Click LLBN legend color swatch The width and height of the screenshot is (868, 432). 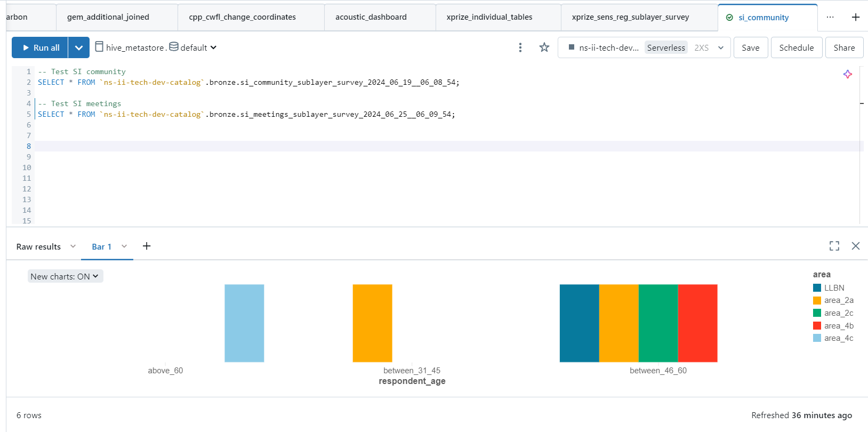(817, 288)
